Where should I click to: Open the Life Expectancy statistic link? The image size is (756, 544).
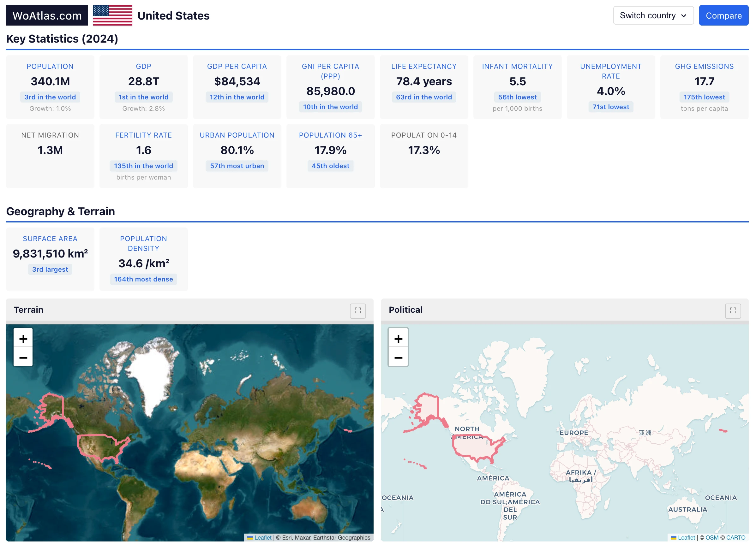point(424,66)
